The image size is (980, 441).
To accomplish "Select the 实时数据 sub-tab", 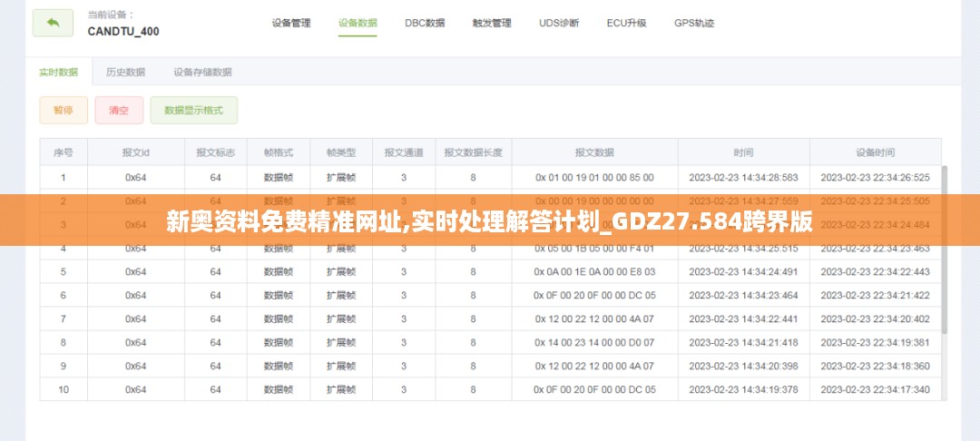I will 58,72.
